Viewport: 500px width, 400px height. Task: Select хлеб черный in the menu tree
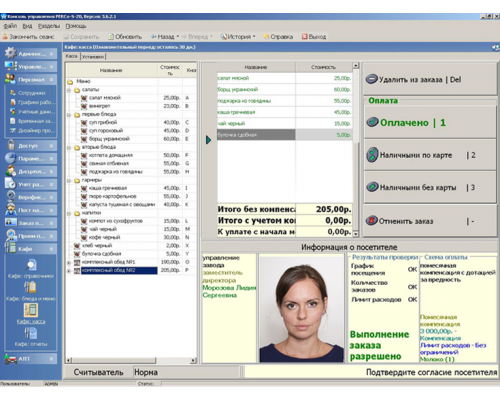(97, 246)
